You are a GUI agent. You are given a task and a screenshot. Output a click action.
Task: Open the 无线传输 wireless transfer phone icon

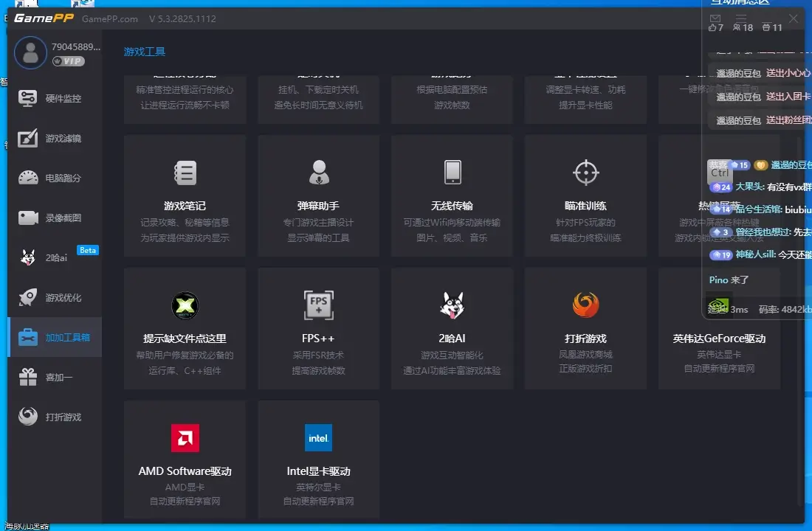click(x=453, y=173)
